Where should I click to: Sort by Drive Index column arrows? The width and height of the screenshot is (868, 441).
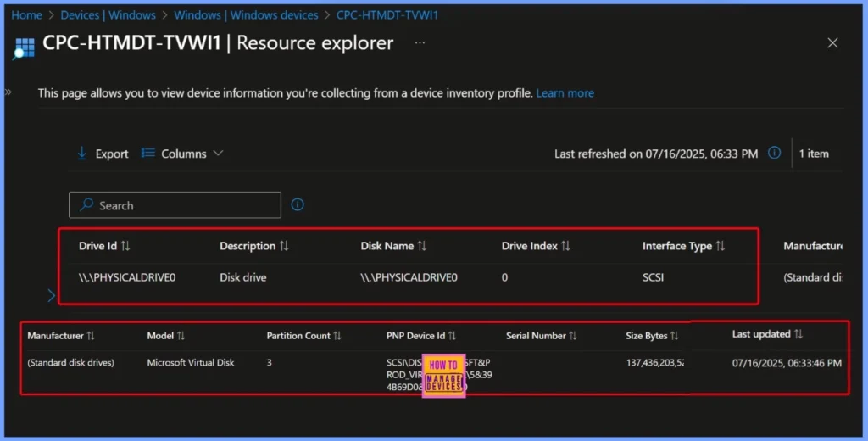coord(565,246)
